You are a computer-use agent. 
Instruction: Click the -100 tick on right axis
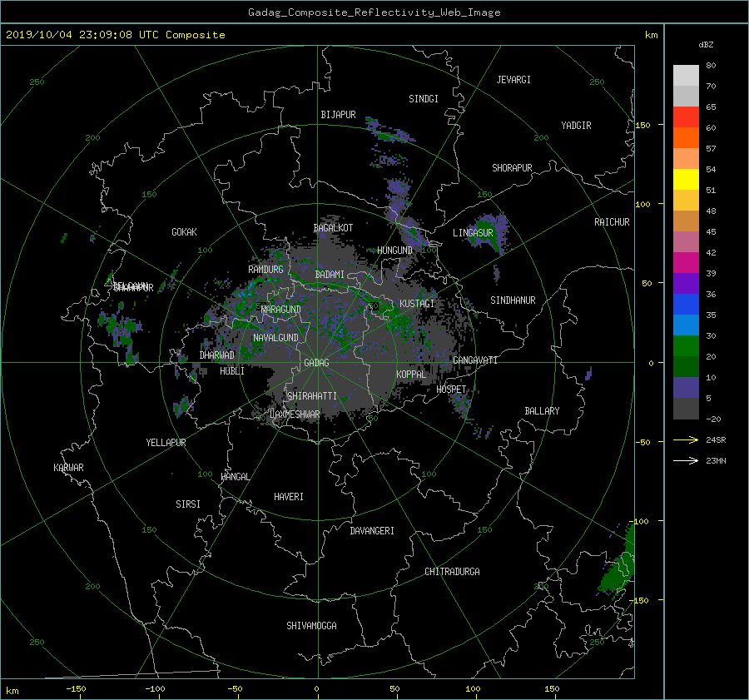(638, 521)
